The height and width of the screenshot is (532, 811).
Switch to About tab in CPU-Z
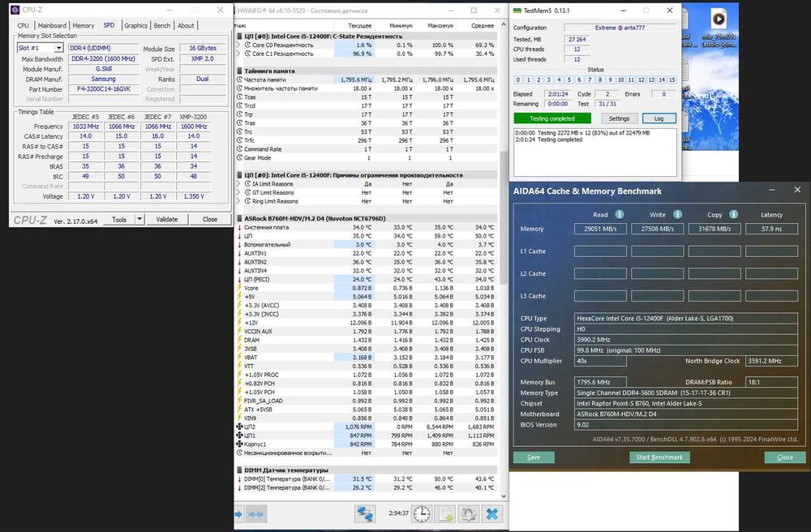187,25
